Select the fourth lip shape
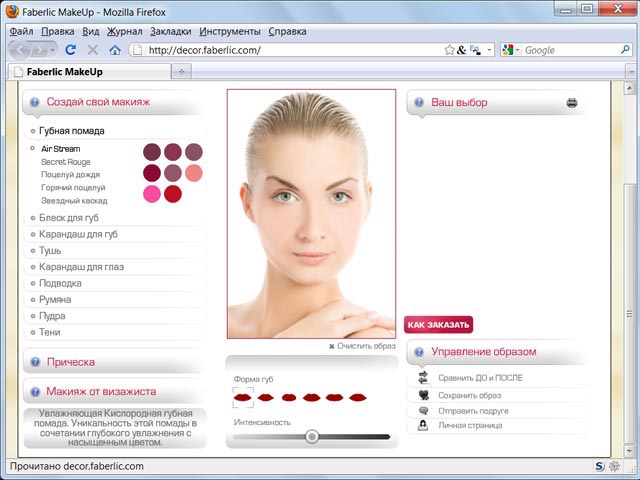 pos(312,397)
